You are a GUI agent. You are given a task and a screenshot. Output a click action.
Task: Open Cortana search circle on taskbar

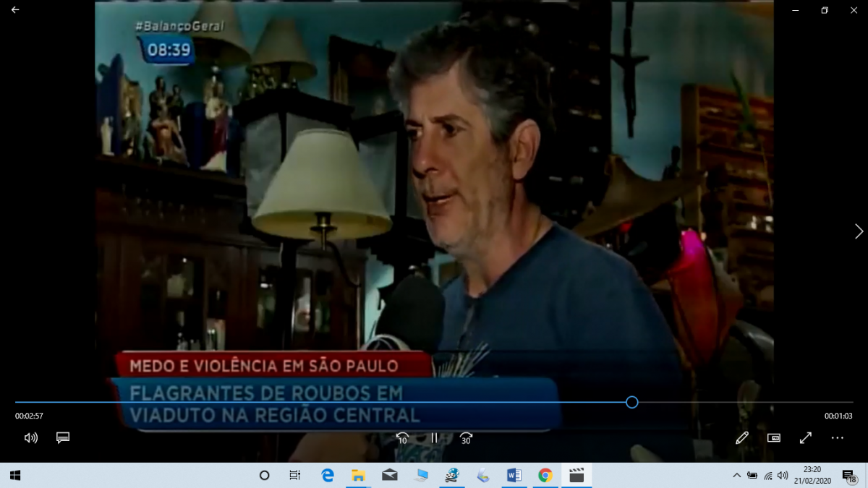tap(264, 475)
